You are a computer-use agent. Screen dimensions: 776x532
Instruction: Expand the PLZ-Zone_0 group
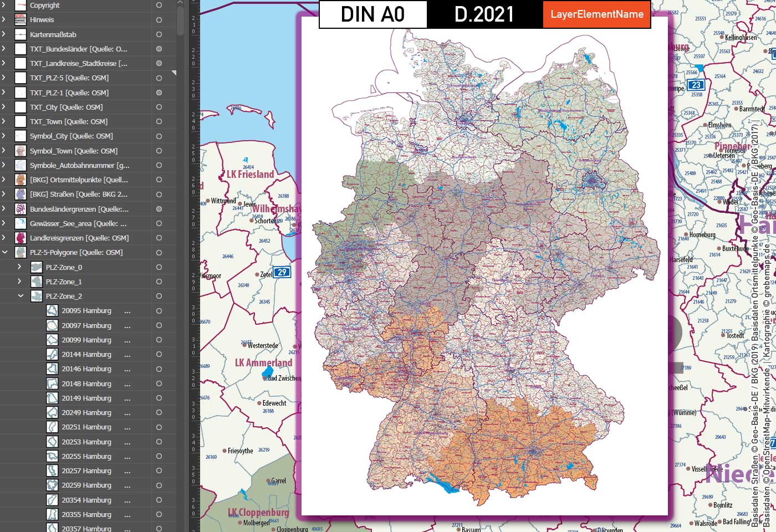point(18,267)
